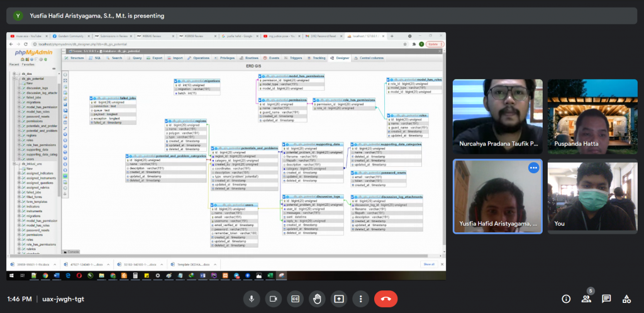Toggle the checkbox on failed_jobs table header
The image size is (644, 313).
91,98
